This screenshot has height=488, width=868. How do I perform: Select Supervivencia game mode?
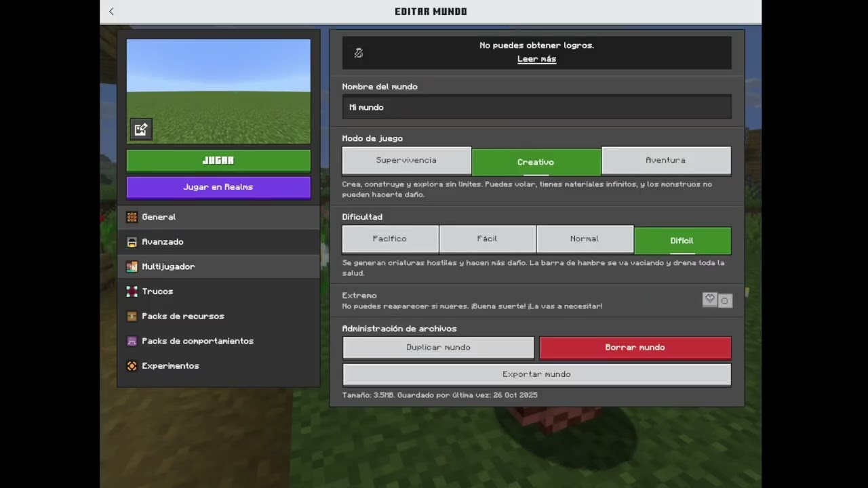coord(406,161)
